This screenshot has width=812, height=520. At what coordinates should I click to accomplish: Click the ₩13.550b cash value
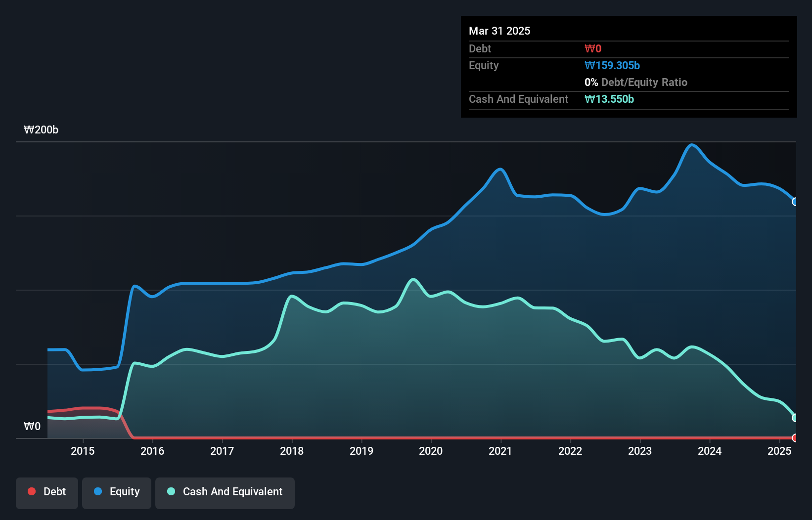[609, 99]
